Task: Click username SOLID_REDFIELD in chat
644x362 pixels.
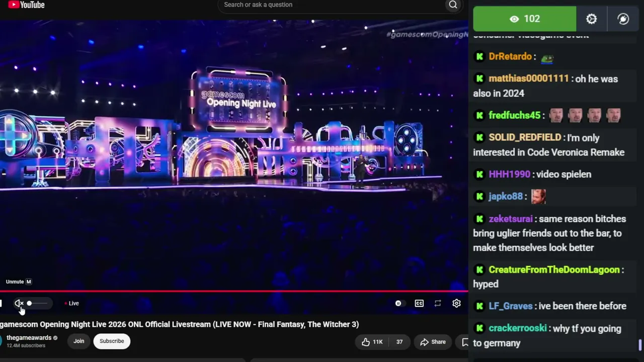Action: (525, 137)
